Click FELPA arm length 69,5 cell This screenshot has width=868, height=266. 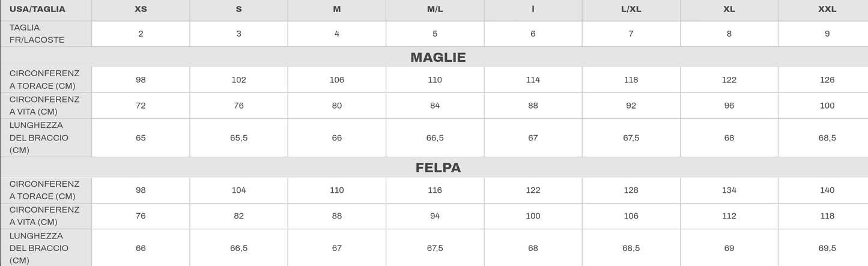[827, 248]
